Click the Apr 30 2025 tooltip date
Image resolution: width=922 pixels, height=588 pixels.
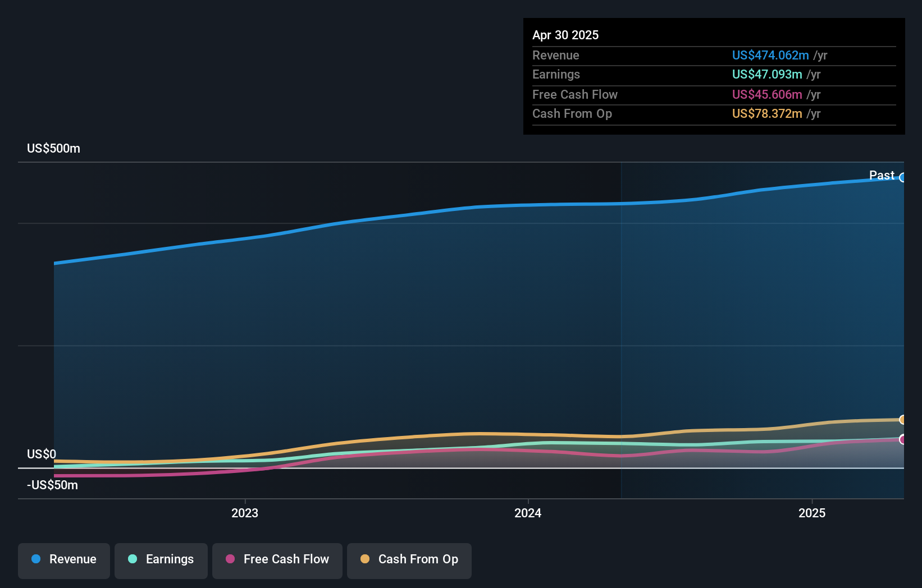tap(565, 35)
